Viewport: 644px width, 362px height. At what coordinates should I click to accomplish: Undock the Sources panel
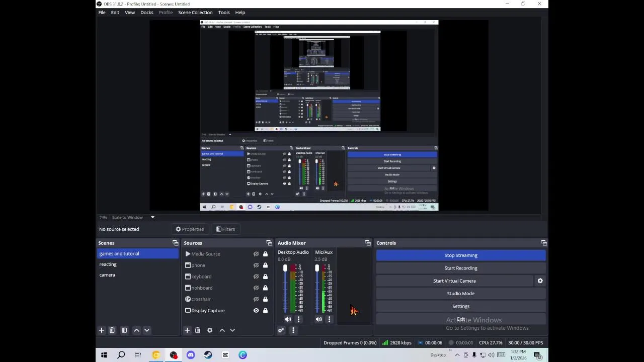point(269,243)
